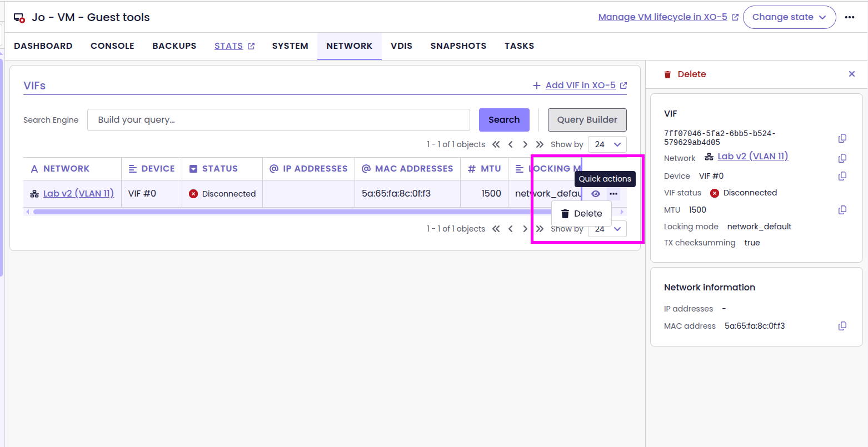Open the Change state dropdown
868x447 pixels.
click(789, 17)
